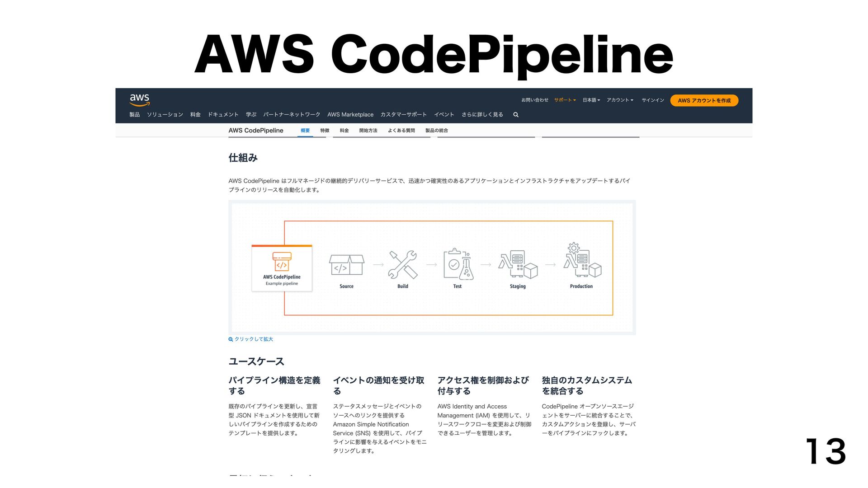Open the パートナーネットワーク menu

click(x=292, y=115)
